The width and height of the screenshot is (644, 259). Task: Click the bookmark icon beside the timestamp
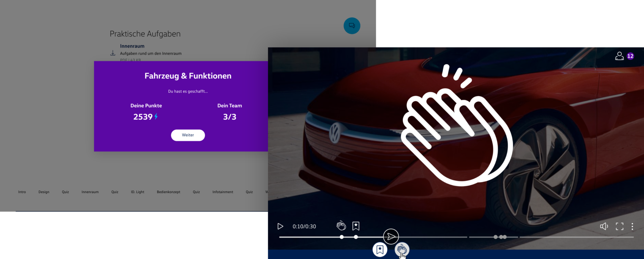pos(356,226)
